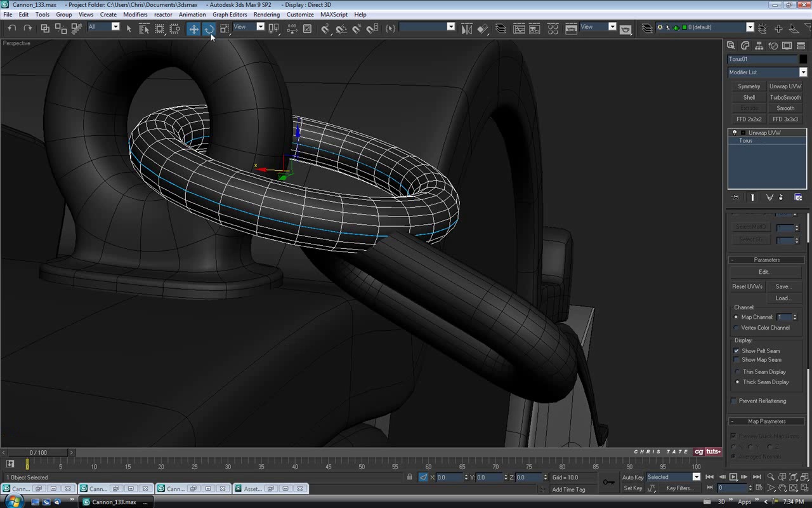Image resolution: width=812 pixels, height=508 pixels.
Task: Open the Layer Manager icon
Action: coord(501,28)
